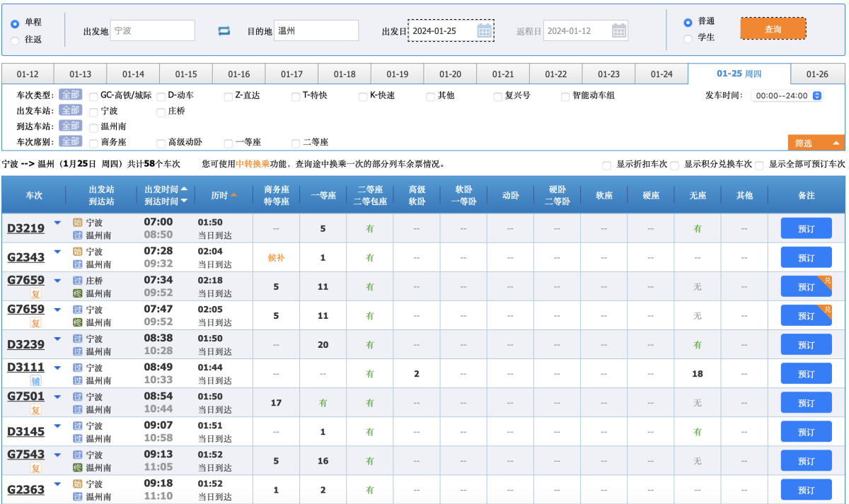Swap departure and destination stations
Image resolution: width=849 pixels, height=504 pixels.
click(224, 31)
